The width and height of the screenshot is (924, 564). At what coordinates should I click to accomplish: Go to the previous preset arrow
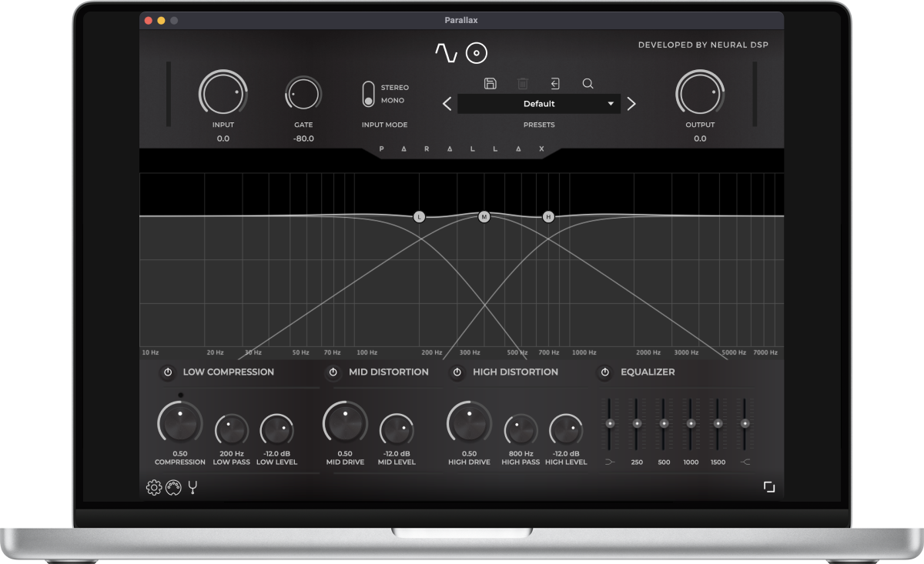447,104
